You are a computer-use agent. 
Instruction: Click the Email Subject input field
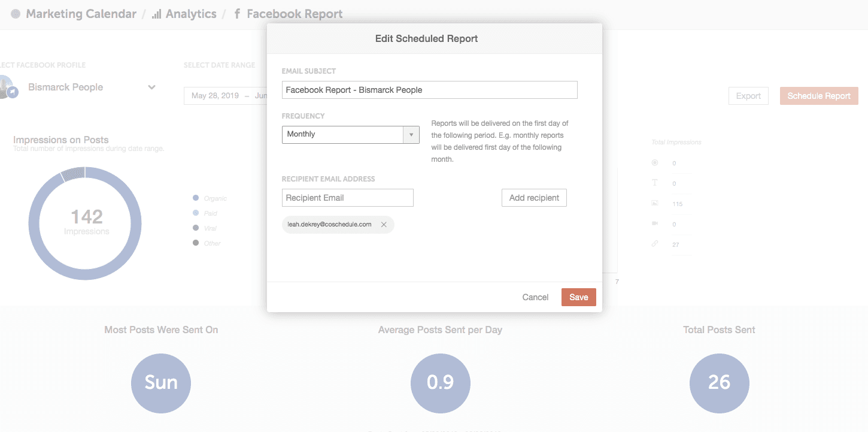click(429, 90)
